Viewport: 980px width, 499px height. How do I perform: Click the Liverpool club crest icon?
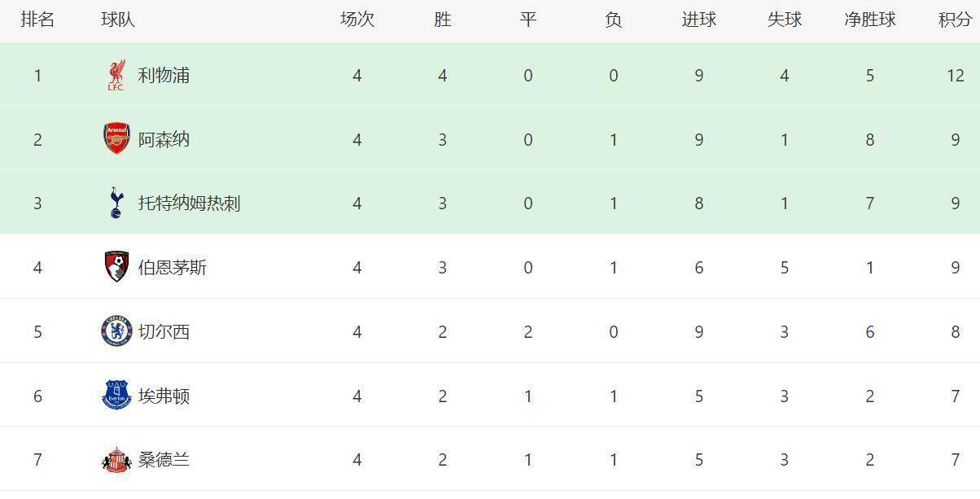pyautogui.click(x=116, y=75)
